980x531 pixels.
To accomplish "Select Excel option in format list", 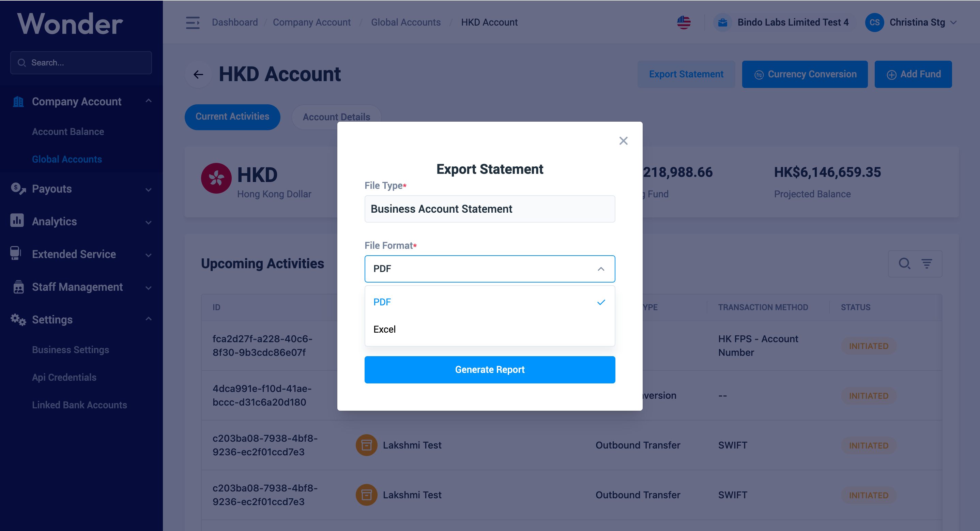I will (x=490, y=329).
